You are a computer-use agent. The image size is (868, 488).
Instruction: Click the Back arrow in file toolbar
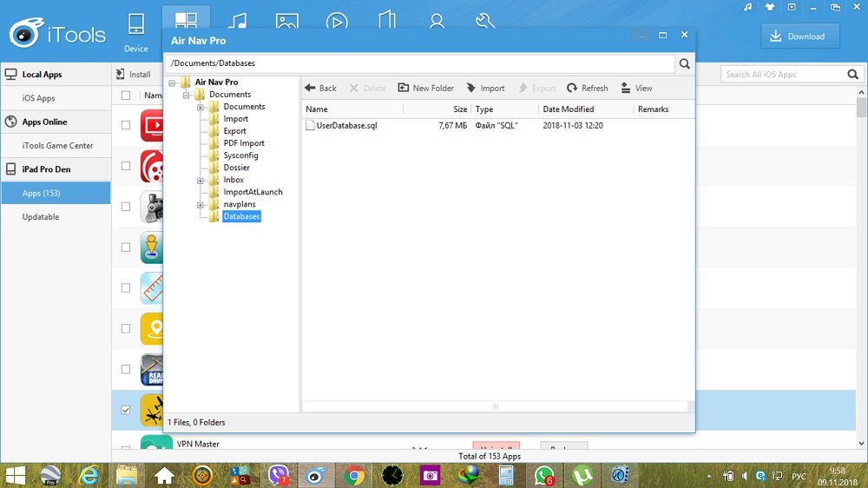pos(320,88)
